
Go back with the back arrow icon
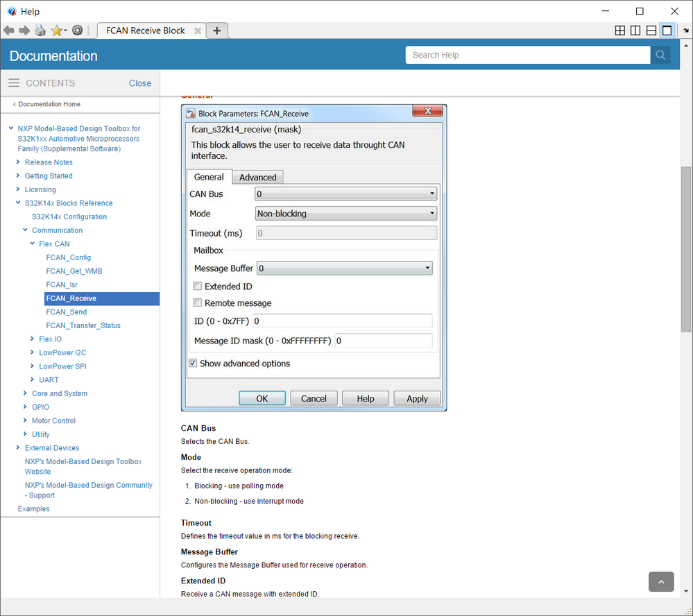(9, 31)
